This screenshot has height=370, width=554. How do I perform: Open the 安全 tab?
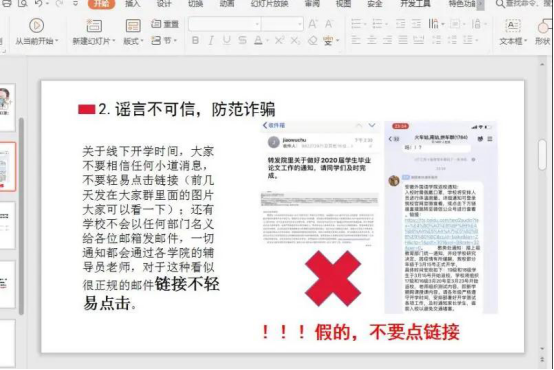[x=375, y=4]
